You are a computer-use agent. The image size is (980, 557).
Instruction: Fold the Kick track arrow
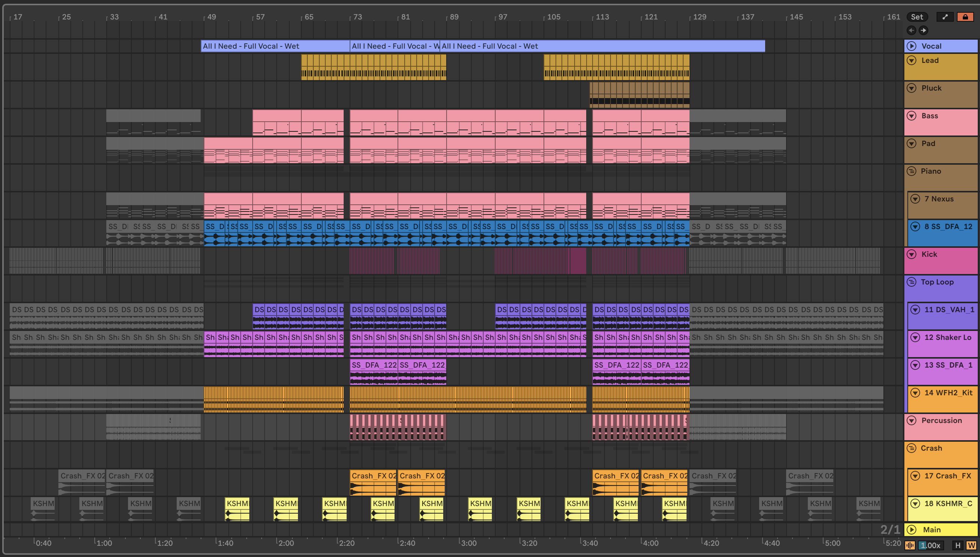tap(912, 255)
